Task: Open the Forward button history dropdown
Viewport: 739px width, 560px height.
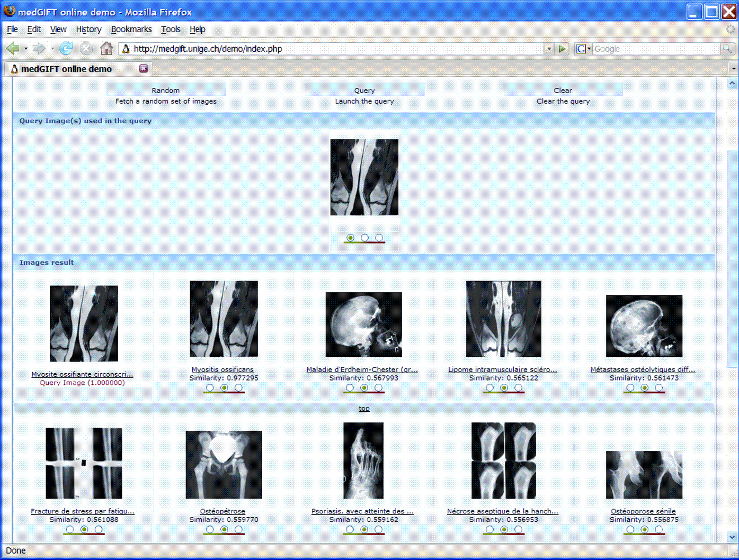Action: click(52, 49)
